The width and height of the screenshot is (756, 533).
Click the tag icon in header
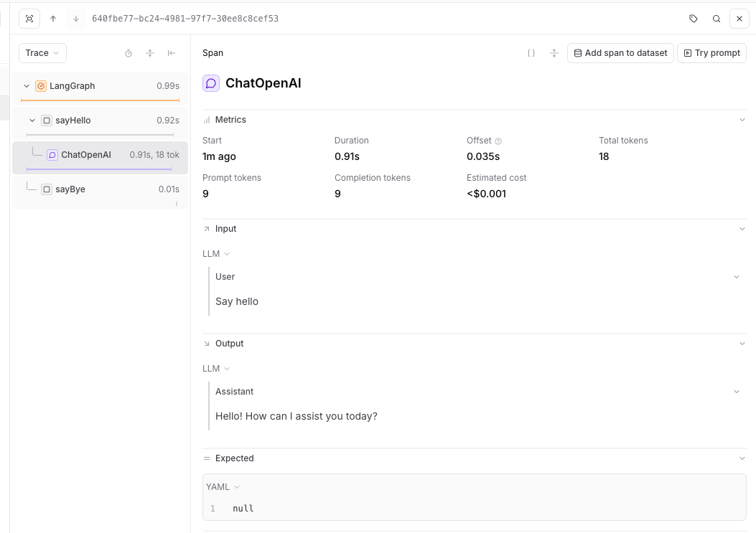694,19
